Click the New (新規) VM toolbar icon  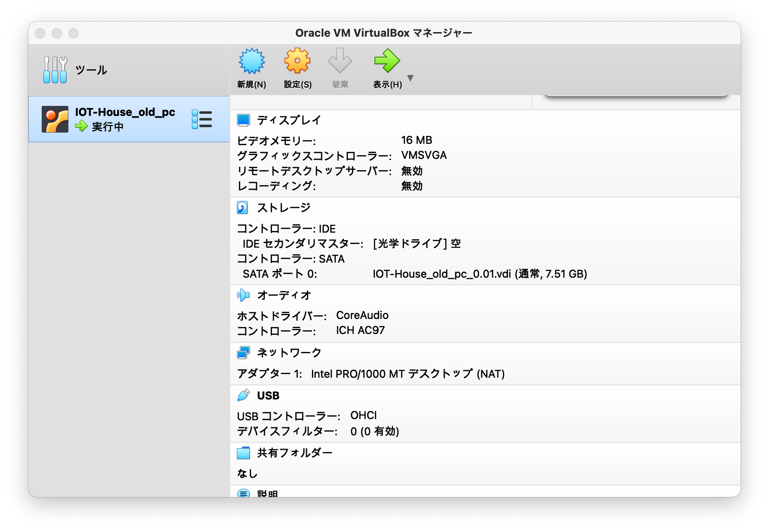point(251,61)
